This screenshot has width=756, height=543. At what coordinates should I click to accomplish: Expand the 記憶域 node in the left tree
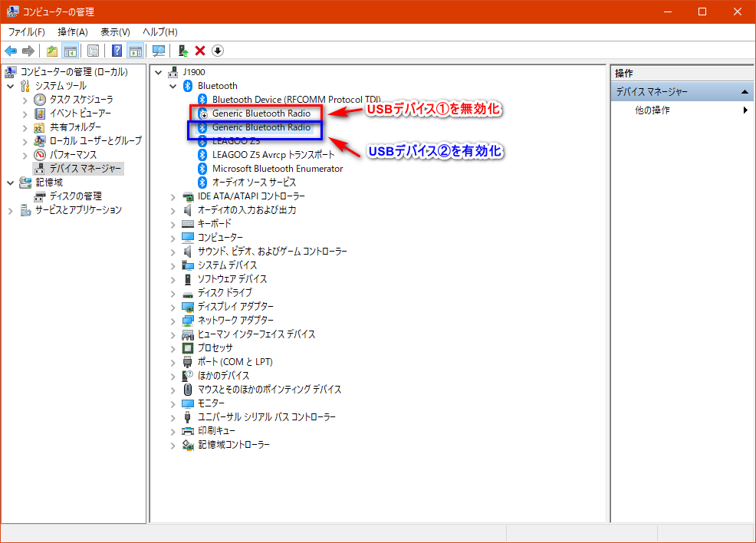[11, 183]
